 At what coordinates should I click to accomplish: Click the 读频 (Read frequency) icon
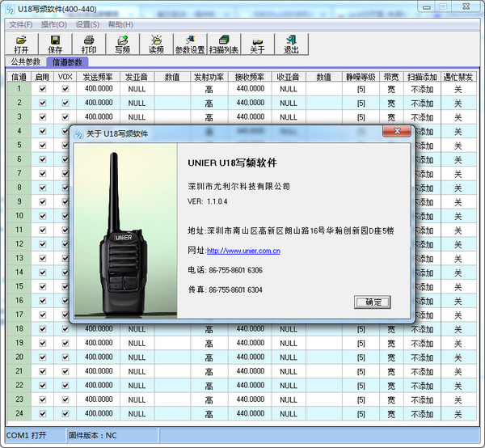(x=156, y=44)
